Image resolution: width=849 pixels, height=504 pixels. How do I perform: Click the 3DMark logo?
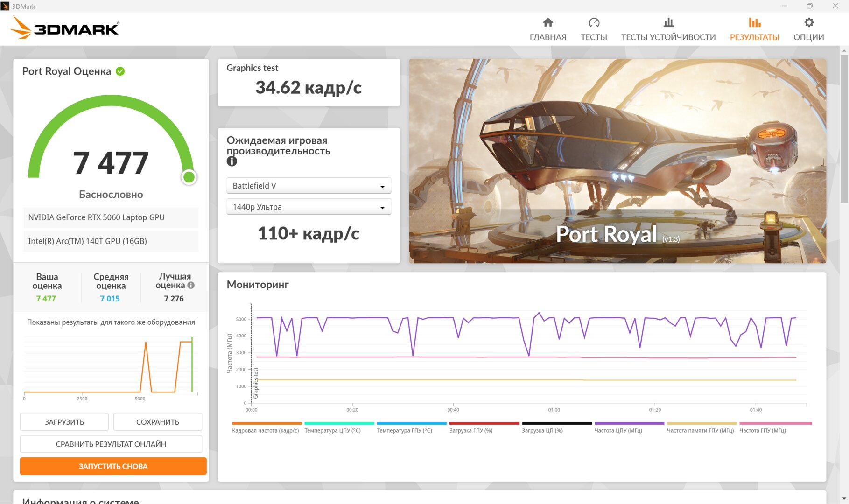point(65,28)
